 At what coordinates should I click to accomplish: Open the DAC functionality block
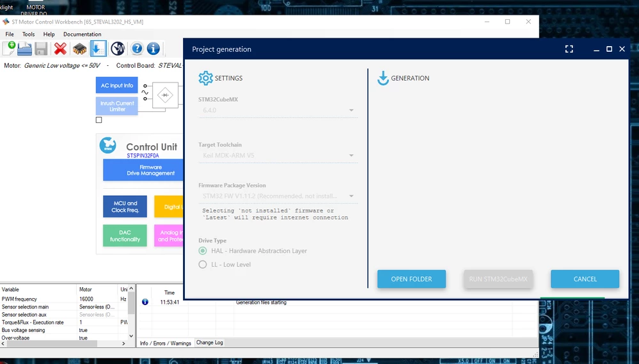(125, 235)
